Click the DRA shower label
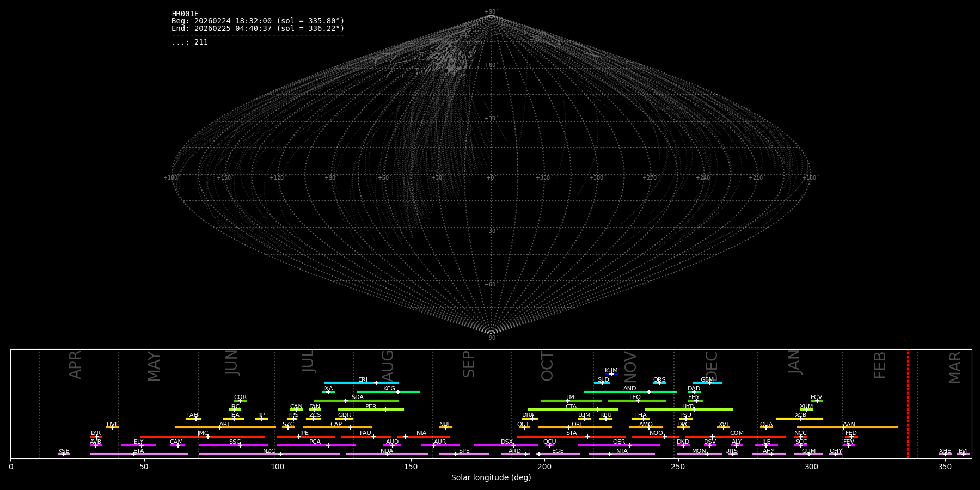Viewport: 980px width, 490px height. 528,415
